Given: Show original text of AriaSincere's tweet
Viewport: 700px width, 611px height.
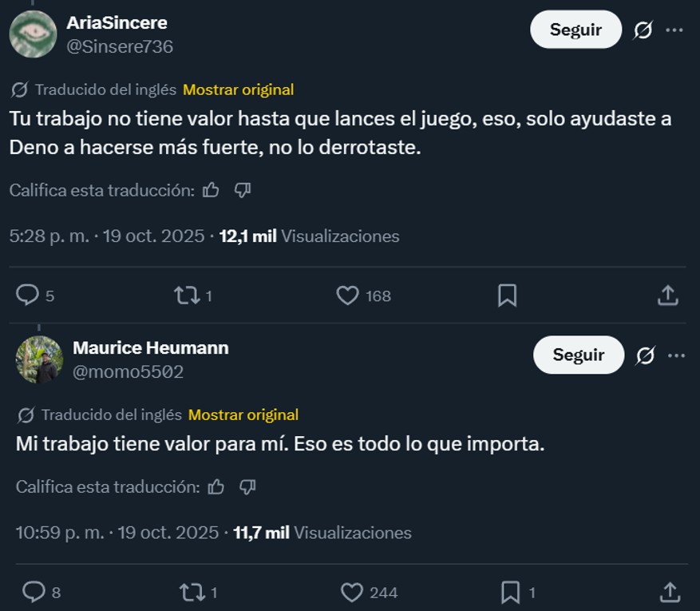Looking at the screenshot, I should (x=238, y=89).
